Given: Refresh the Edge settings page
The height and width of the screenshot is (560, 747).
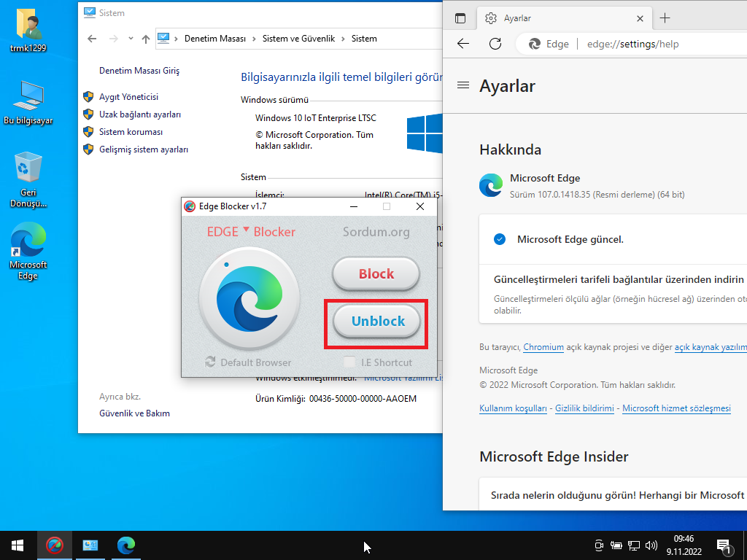Looking at the screenshot, I should coord(495,44).
